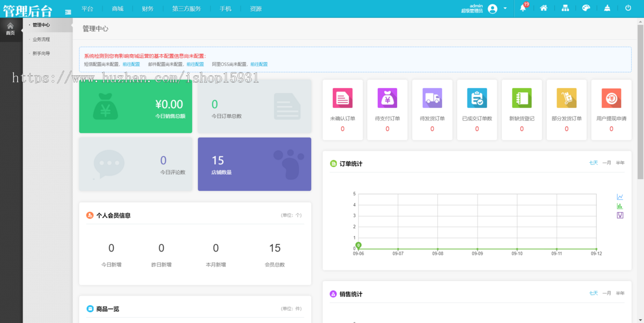The width and height of the screenshot is (644, 323).
Task: Save order chart as image icon
Action: 620,215
